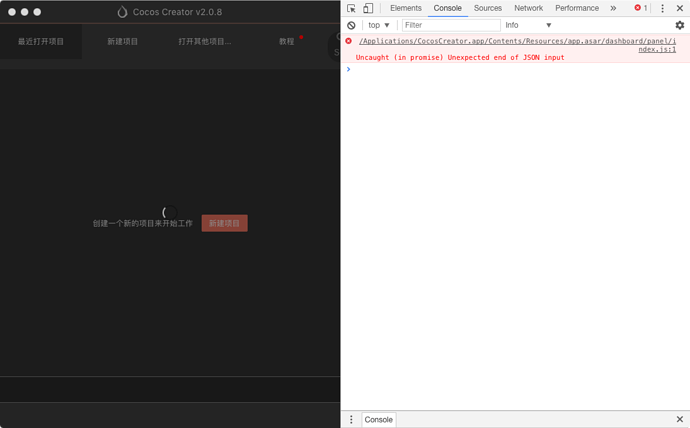Click the console Filter input field
This screenshot has height=428, width=690.
[x=451, y=25]
